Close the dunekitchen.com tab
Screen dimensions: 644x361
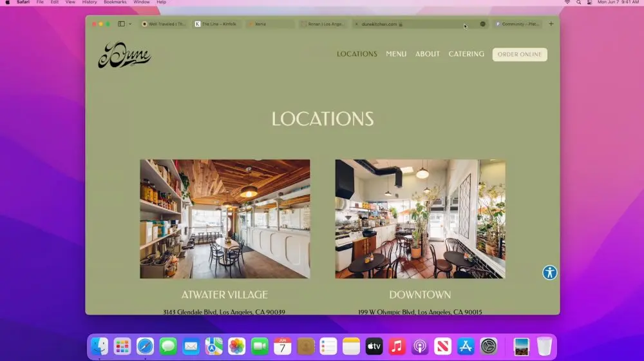click(x=357, y=24)
